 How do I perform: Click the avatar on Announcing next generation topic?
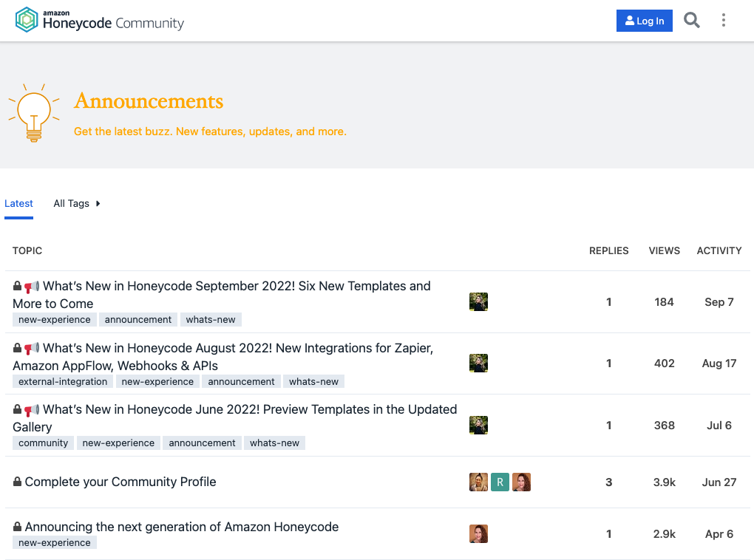tap(478, 533)
